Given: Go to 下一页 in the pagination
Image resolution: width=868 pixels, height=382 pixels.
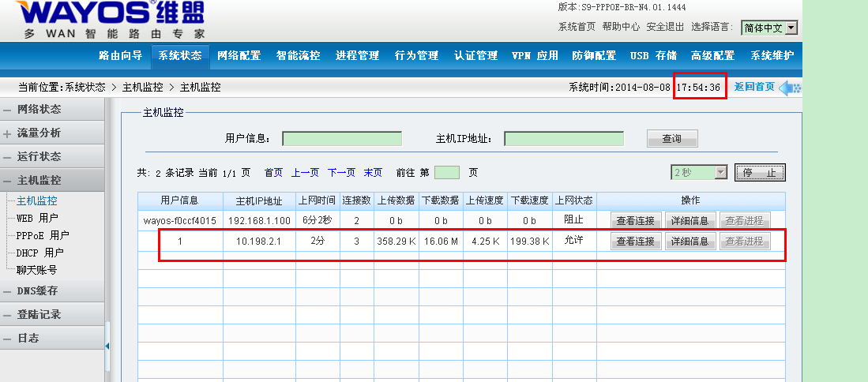Looking at the screenshot, I should 341,172.
